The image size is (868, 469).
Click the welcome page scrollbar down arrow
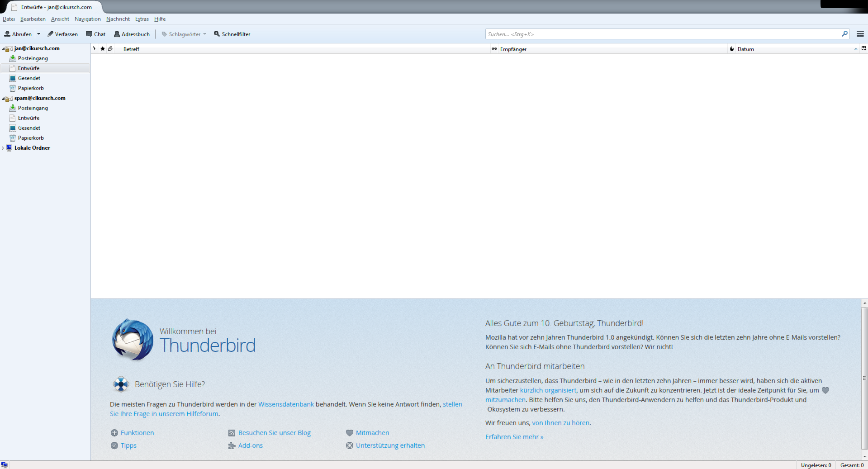pos(864,456)
